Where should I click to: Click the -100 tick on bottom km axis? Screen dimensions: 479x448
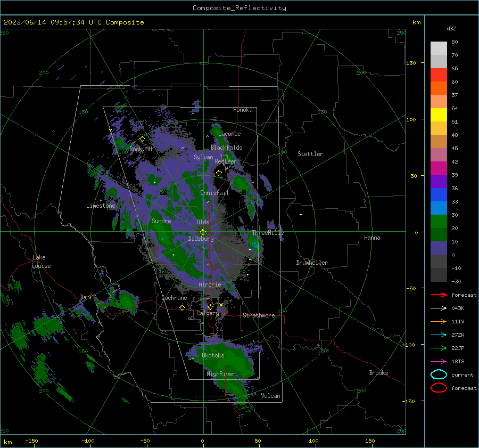point(88,441)
